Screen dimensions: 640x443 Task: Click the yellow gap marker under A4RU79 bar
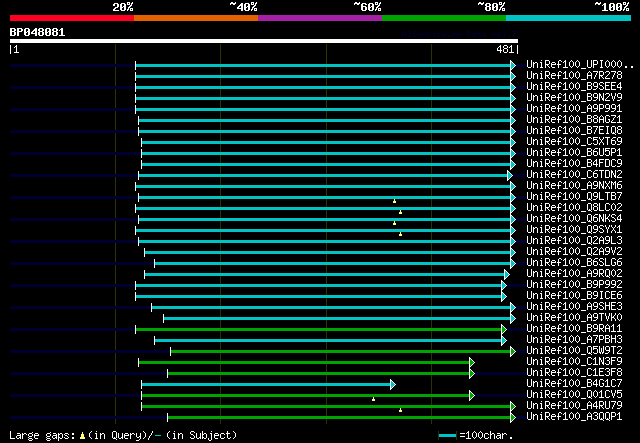click(x=400, y=410)
